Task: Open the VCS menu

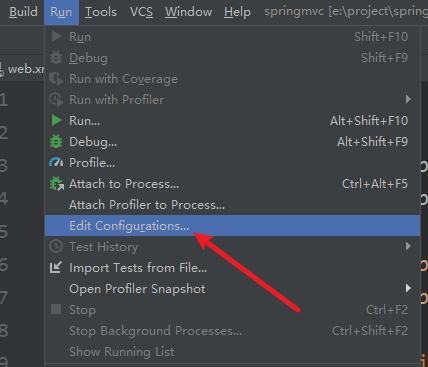Action: click(x=141, y=12)
